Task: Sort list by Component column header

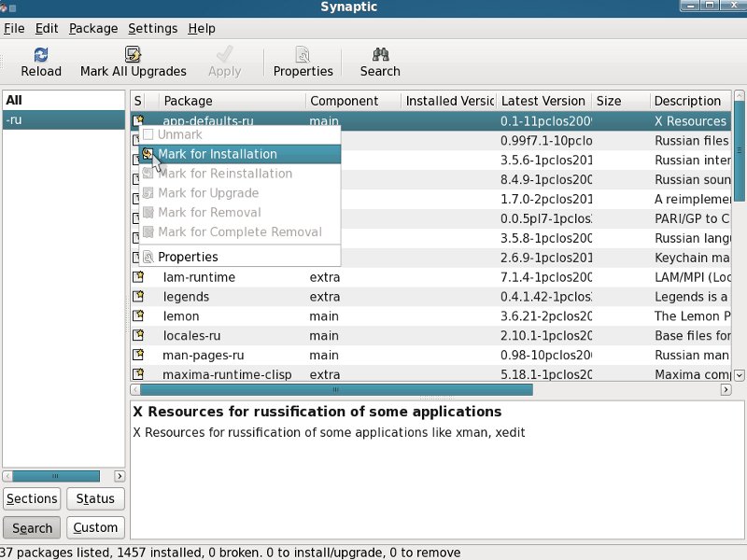Action: (x=344, y=101)
